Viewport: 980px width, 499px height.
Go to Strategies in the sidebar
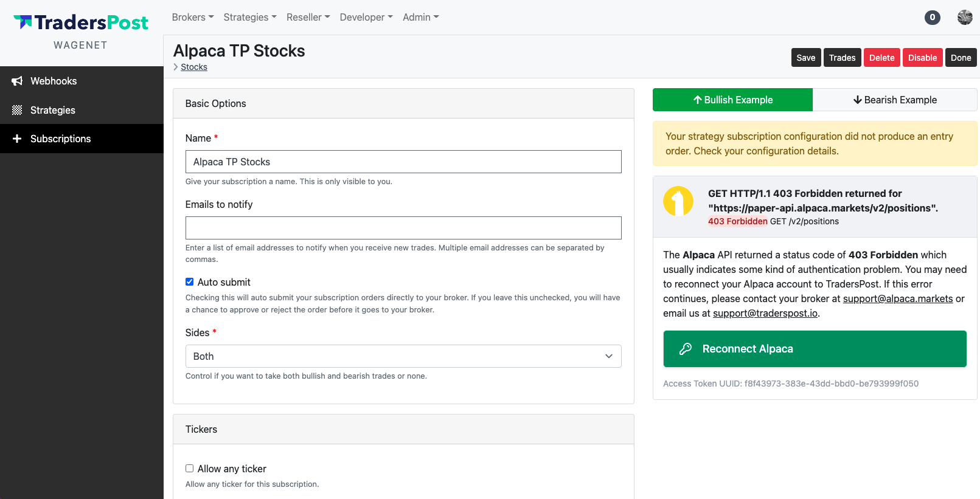82,110
